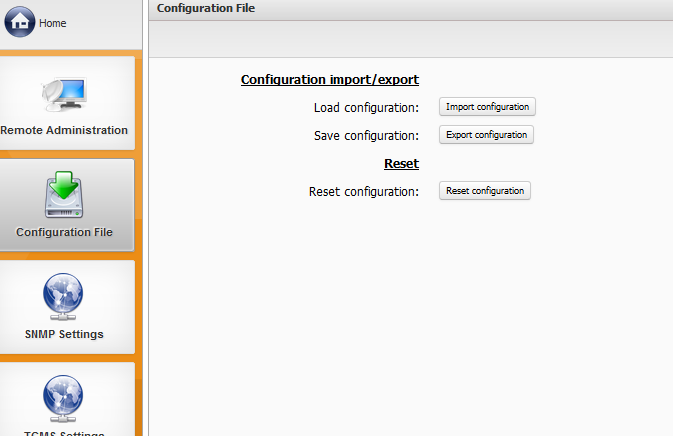Click the Home house icon
Screen dimensions: 673x436
pyautogui.click(x=20, y=22)
